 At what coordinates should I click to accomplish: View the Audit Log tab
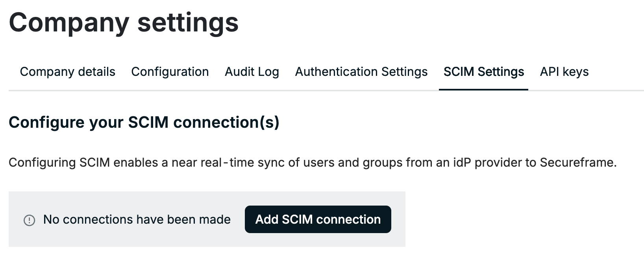tap(252, 72)
